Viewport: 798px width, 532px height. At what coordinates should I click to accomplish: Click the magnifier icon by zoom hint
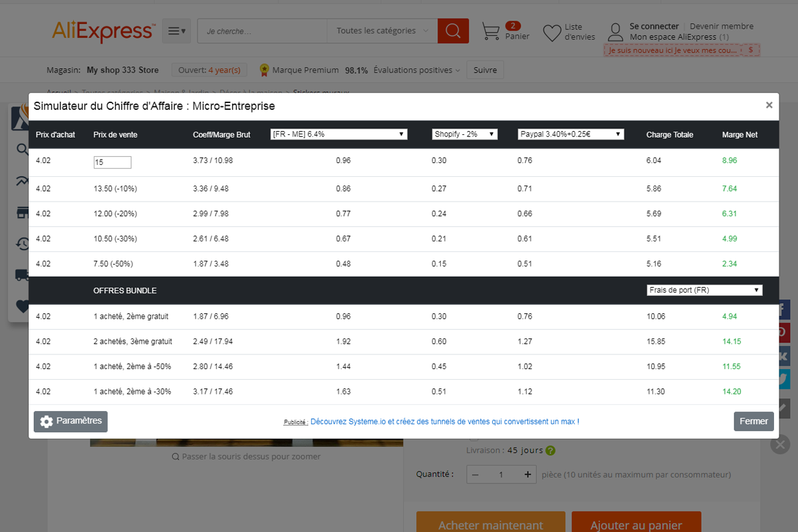coord(176,457)
